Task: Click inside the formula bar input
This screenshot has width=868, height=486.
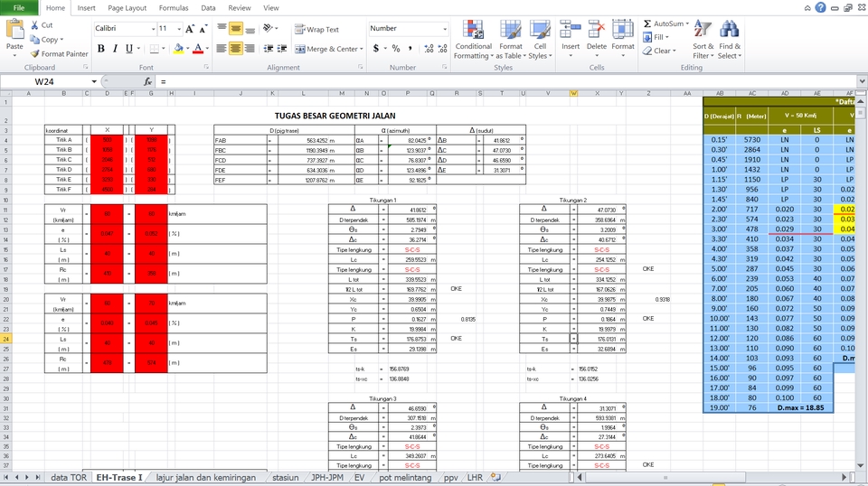Action: point(506,81)
